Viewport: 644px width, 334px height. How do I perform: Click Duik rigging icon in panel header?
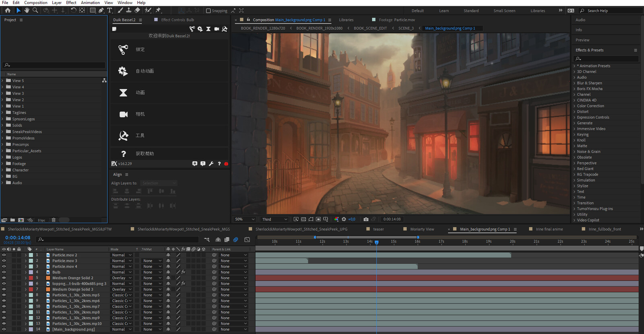pos(192,29)
